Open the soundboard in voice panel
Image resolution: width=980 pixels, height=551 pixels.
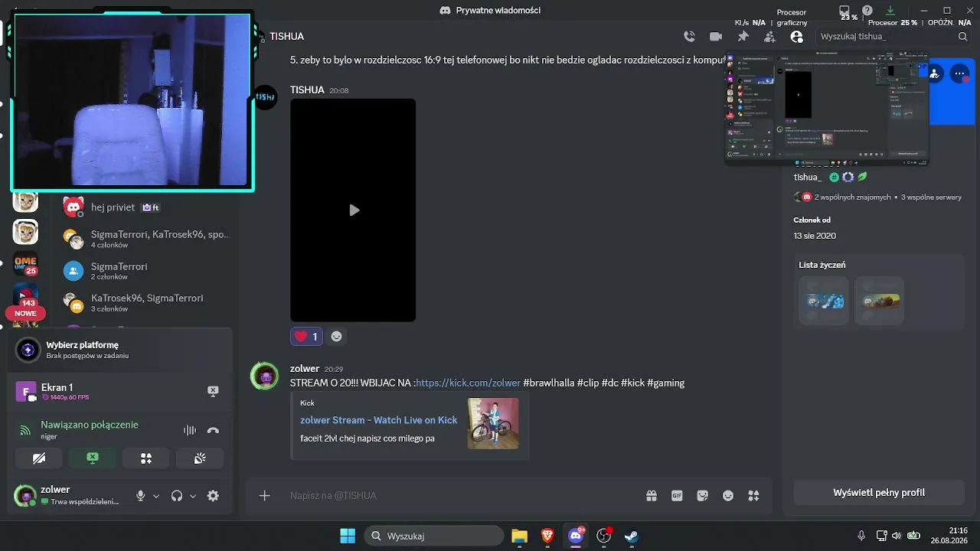(200, 458)
